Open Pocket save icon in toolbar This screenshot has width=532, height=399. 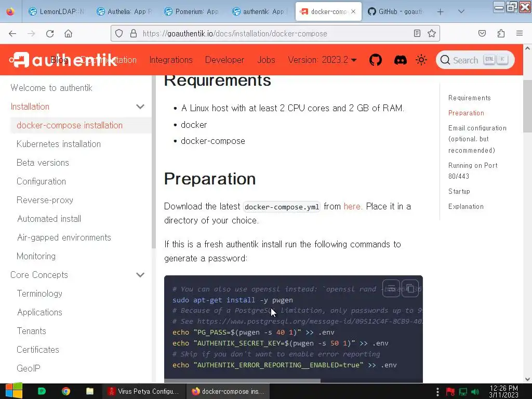pyautogui.click(x=482, y=33)
